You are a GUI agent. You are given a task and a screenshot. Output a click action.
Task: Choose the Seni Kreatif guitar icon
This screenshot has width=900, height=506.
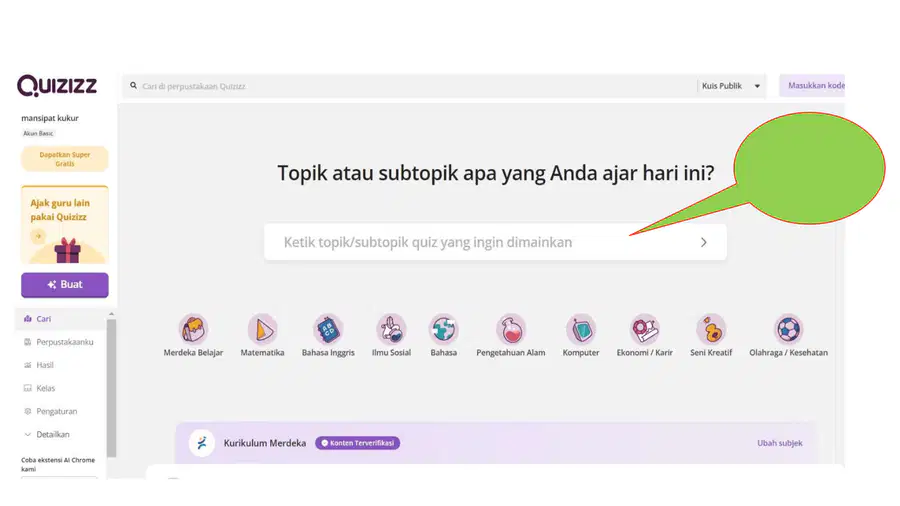coord(711,329)
